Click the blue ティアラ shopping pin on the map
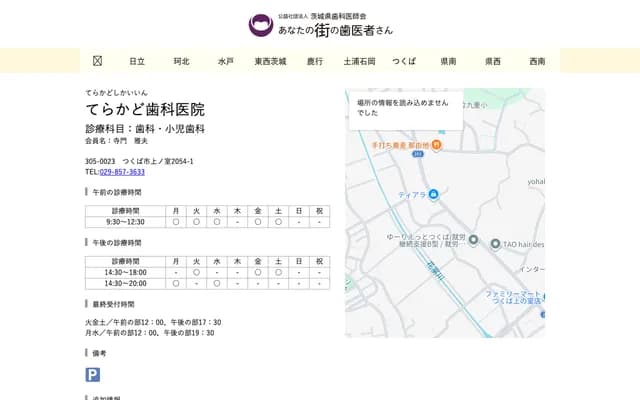This screenshot has height=400, width=640. tap(433, 194)
